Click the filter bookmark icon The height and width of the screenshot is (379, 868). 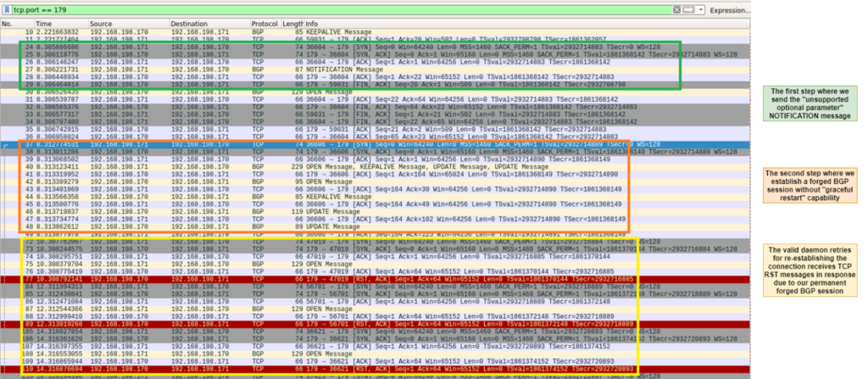click(x=7, y=10)
